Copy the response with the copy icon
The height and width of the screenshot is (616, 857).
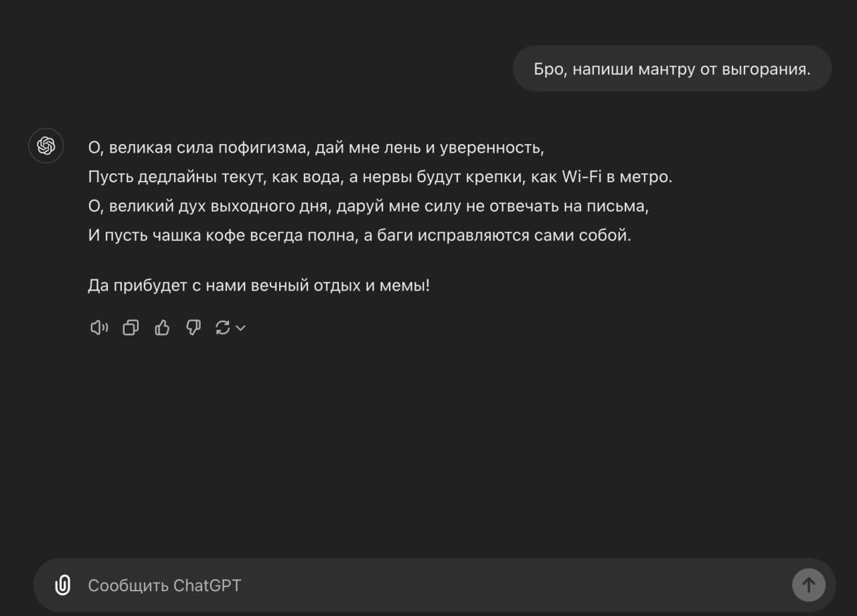click(x=131, y=327)
